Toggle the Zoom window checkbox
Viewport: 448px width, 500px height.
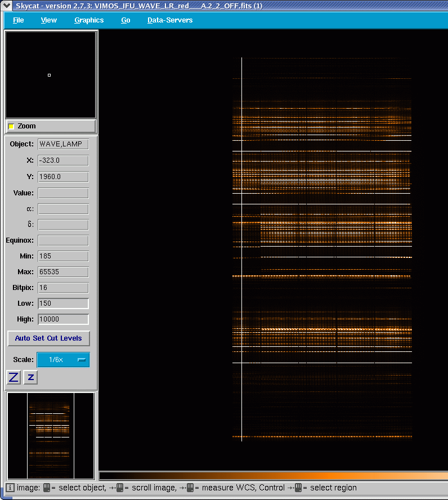(x=11, y=126)
